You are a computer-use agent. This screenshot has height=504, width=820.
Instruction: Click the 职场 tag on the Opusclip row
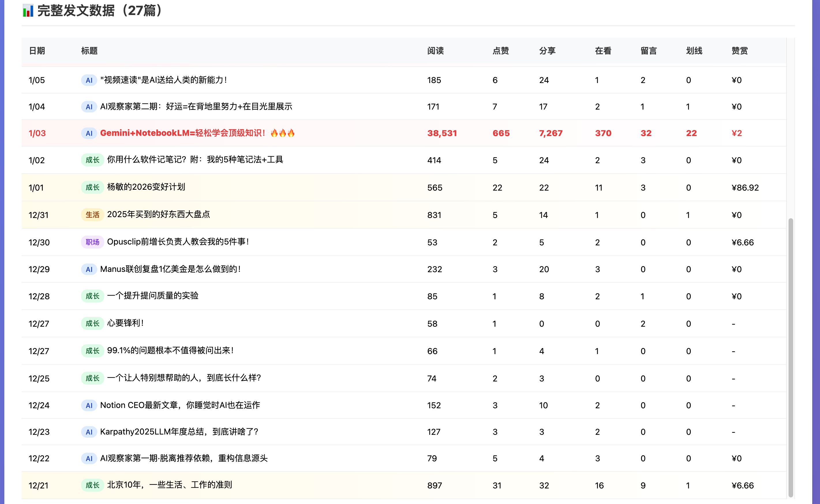92,242
